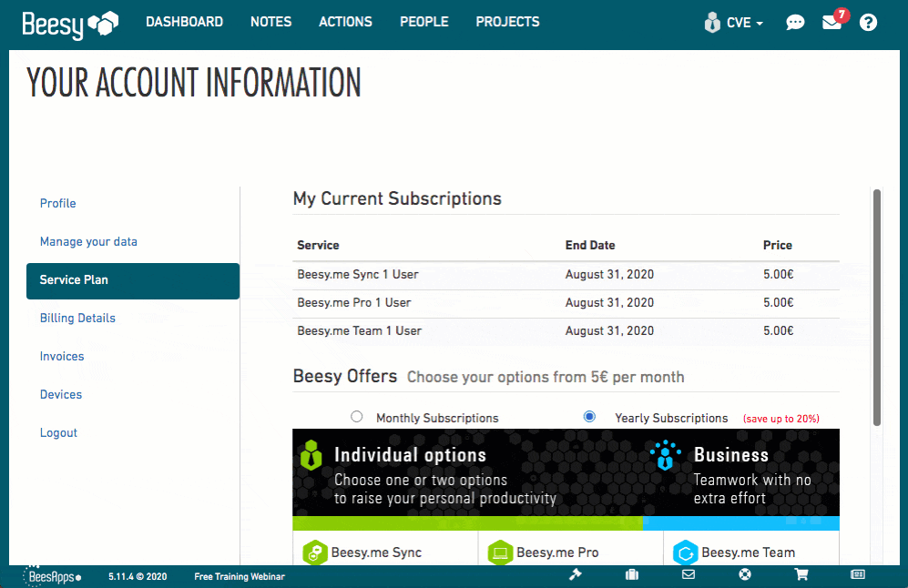Image resolution: width=908 pixels, height=588 pixels.
Task: Click the green Individual options icon
Action: (311, 455)
